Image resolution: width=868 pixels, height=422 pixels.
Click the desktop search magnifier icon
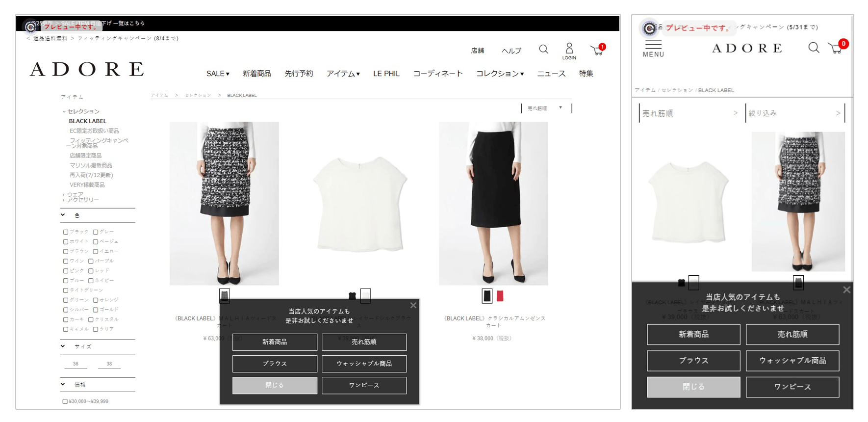(543, 49)
